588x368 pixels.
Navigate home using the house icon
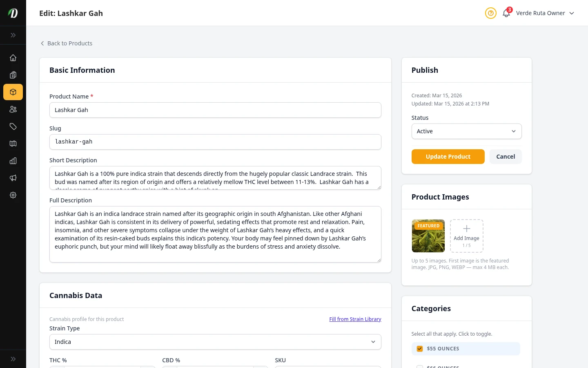pyautogui.click(x=13, y=58)
